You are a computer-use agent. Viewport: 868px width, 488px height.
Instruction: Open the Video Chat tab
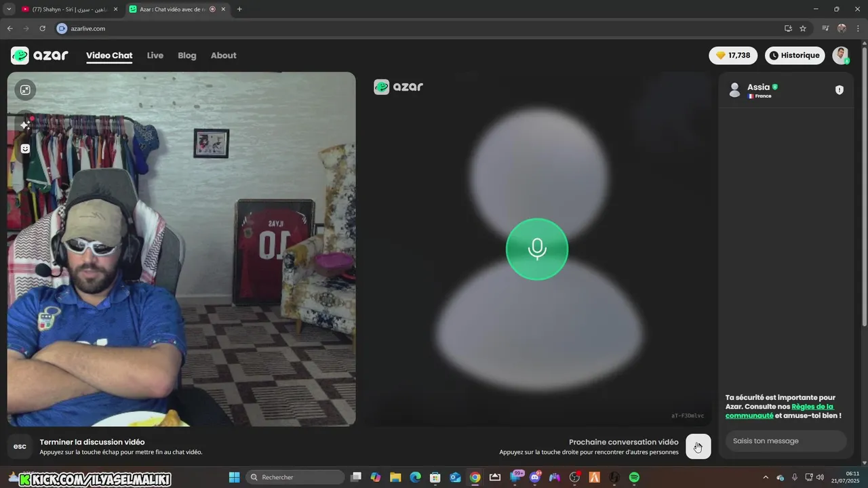coord(109,56)
